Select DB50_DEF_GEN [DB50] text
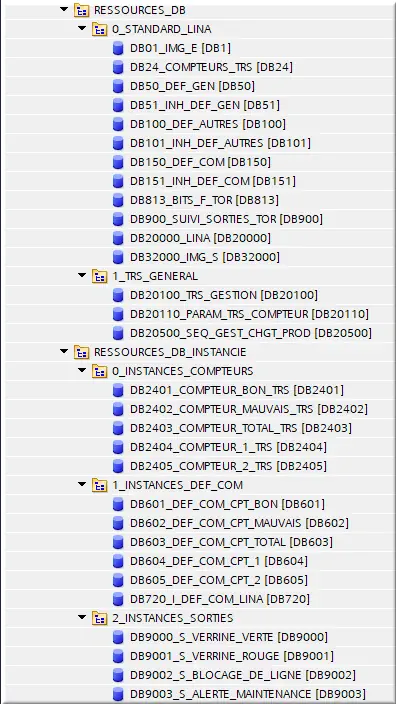The width and height of the screenshot is (396, 704). click(193, 86)
